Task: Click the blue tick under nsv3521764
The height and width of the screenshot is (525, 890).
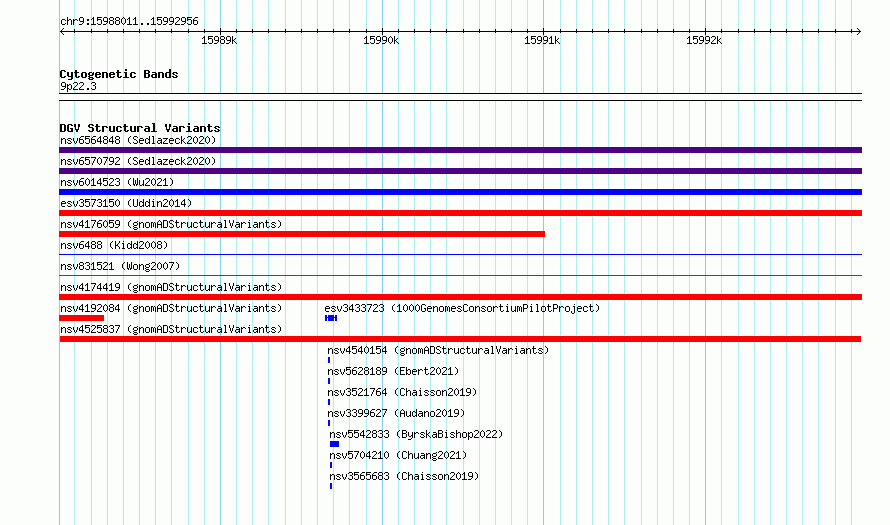Action: (x=329, y=402)
